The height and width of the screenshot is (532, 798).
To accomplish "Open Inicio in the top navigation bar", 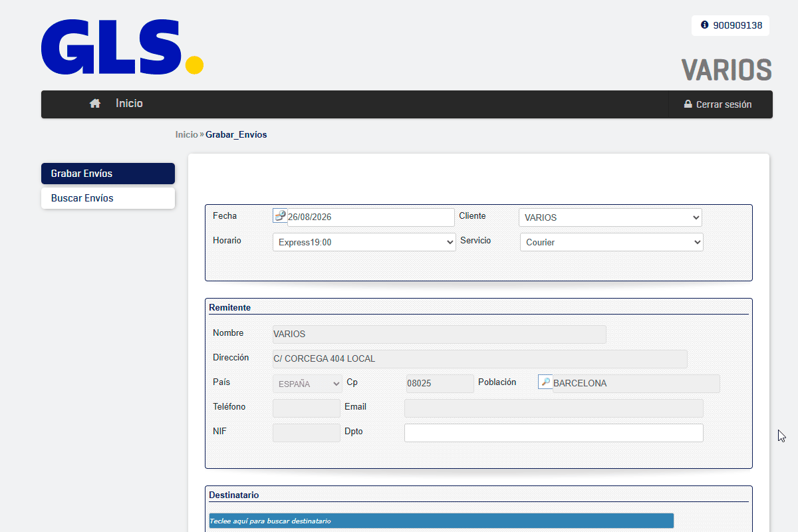I will pyautogui.click(x=129, y=104).
